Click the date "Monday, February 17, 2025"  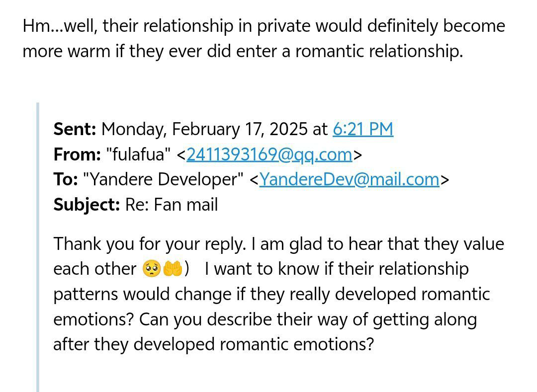[x=204, y=129]
